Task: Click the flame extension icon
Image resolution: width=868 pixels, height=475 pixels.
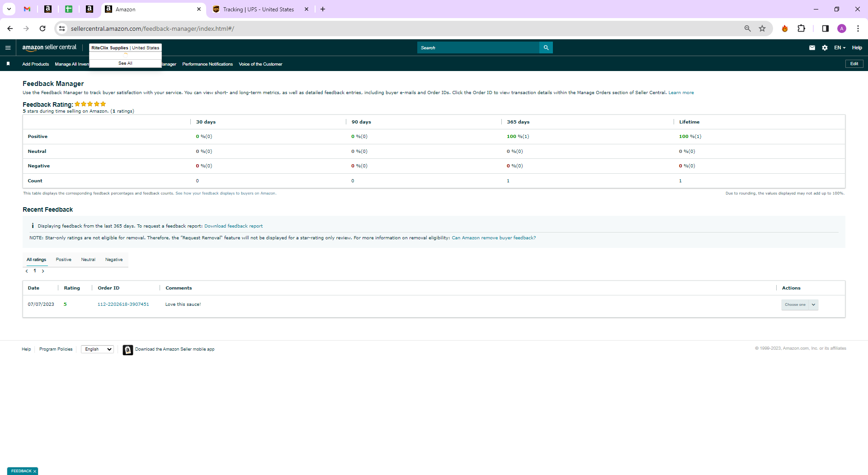Action: [x=785, y=28]
